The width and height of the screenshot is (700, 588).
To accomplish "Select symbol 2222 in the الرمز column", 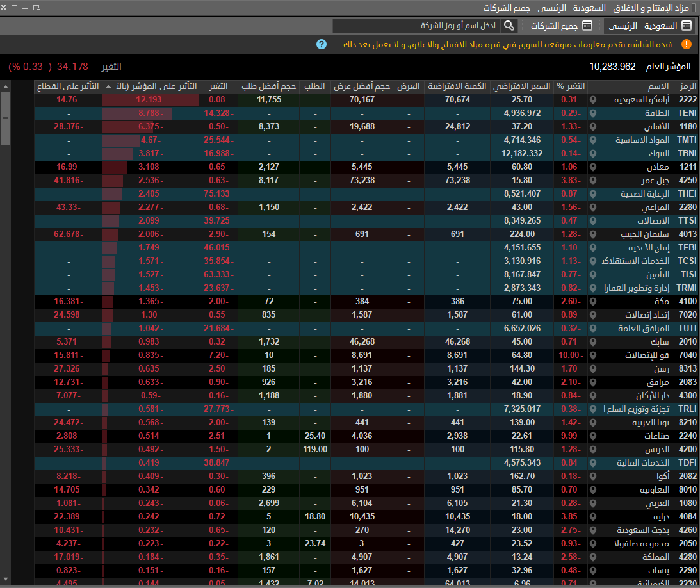I will pyautogui.click(x=688, y=100).
